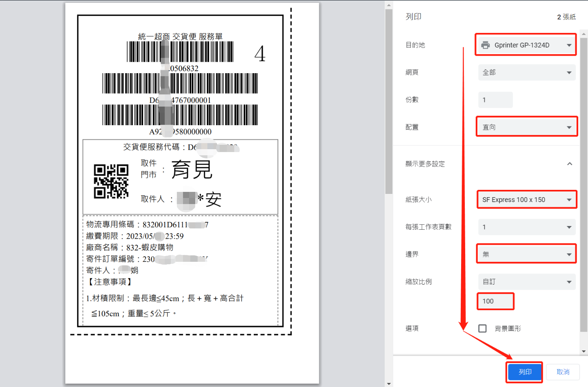Click the 2 張紙 sheet count text
This screenshot has height=387, width=588.
(566, 17)
